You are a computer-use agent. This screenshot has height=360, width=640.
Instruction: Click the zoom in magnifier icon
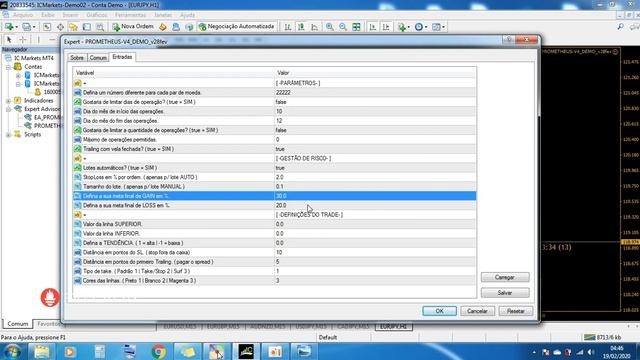(x=329, y=27)
